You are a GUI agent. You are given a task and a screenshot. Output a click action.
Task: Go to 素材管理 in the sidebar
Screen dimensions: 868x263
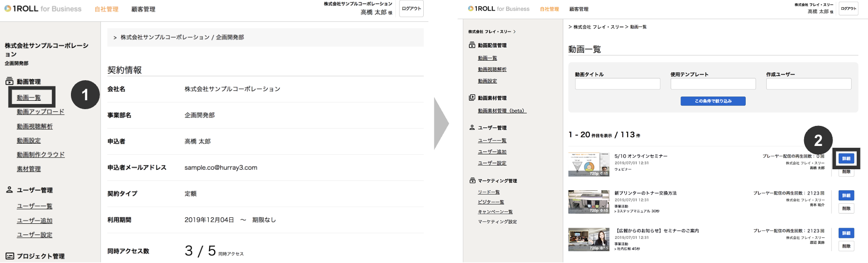tap(28, 169)
